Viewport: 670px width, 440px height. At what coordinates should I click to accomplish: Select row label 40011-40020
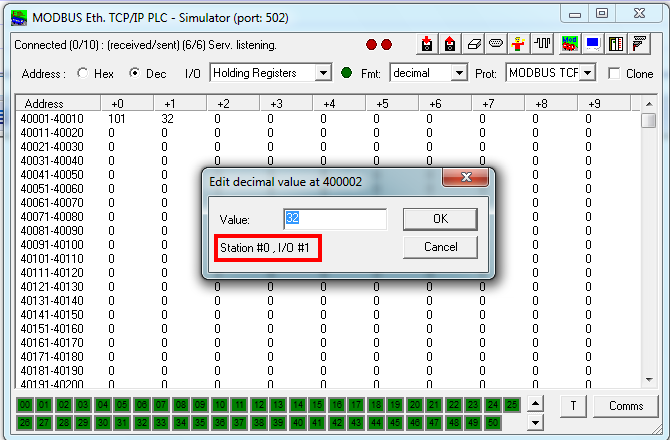(52, 133)
